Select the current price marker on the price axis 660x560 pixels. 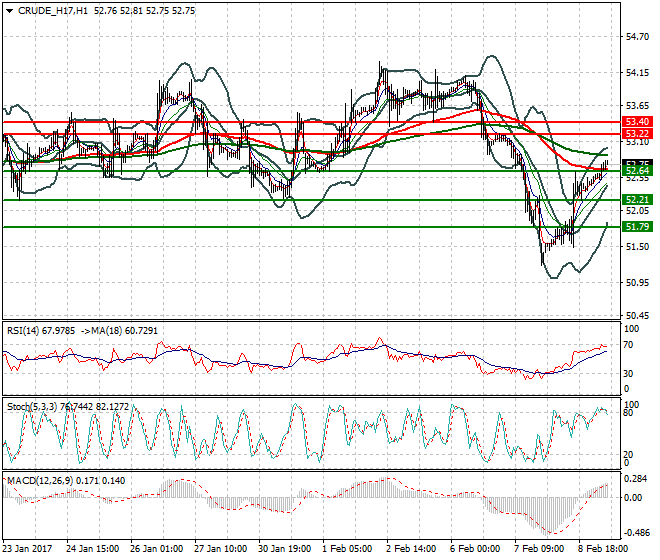tap(637, 163)
